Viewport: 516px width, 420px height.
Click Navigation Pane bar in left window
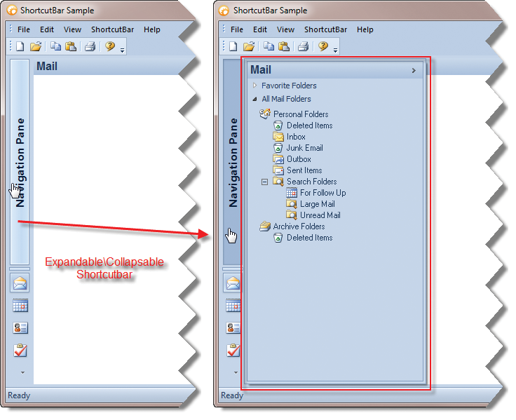[x=20, y=162]
